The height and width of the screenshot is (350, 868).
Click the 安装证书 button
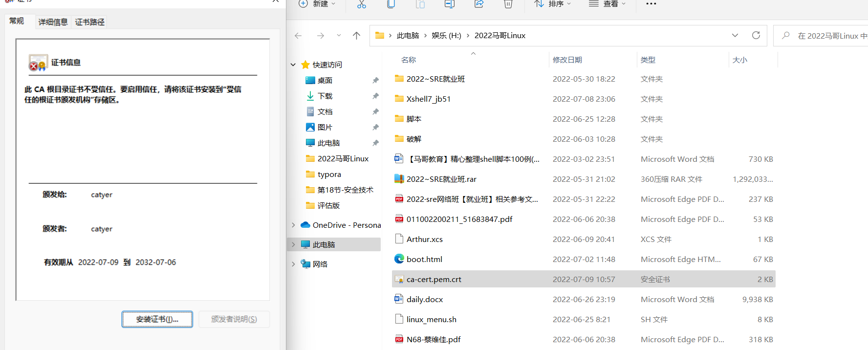tap(157, 319)
